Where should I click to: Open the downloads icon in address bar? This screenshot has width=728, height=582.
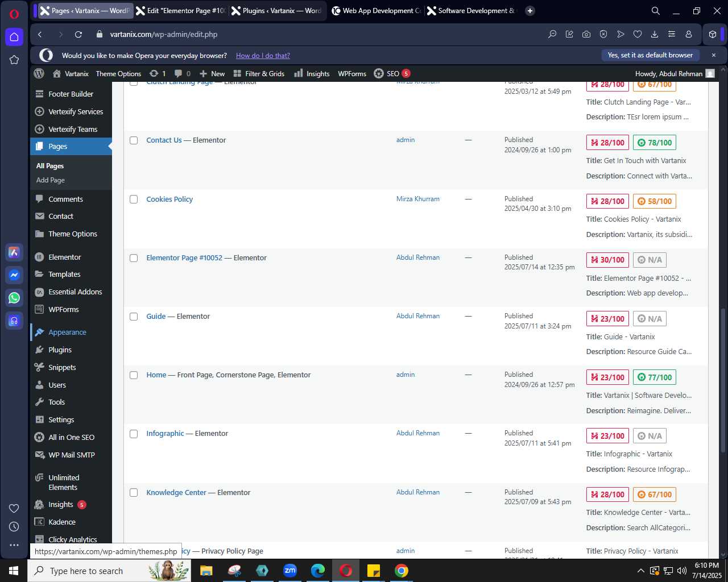click(x=655, y=34)
